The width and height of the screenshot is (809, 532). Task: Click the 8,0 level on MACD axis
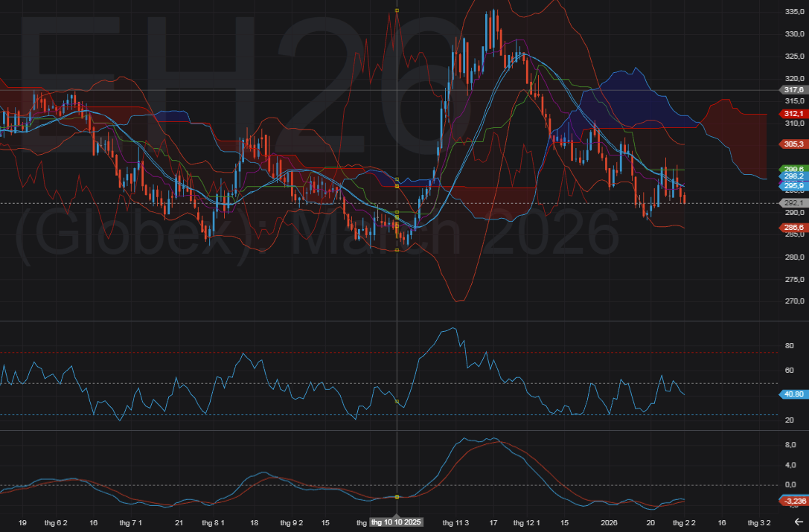pos(790,444)
